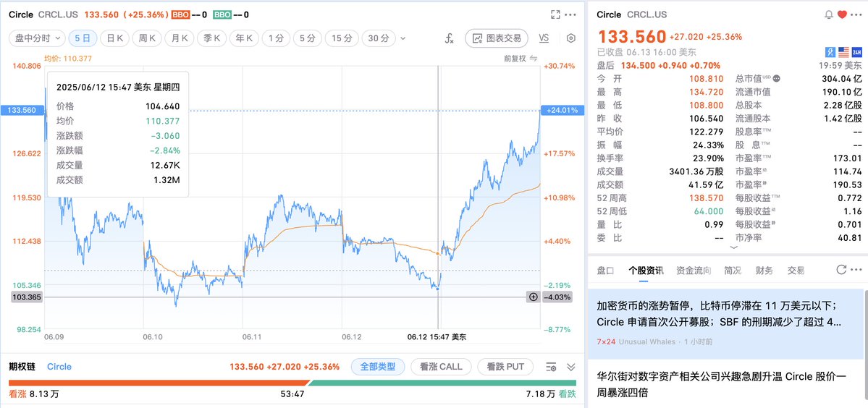The width and height of the screenshot is (868, 408).
Task: Refresh the news list icon
Action: pos(841,270)
